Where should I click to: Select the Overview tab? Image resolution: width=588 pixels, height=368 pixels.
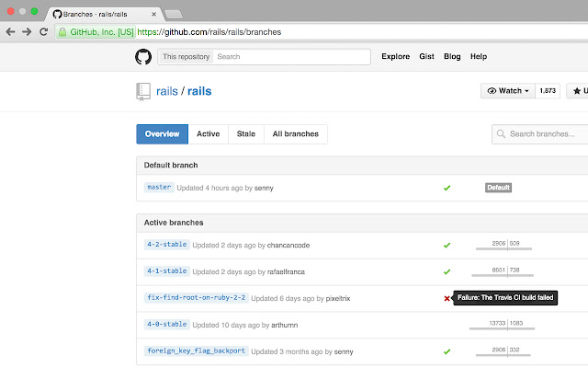point(162,134)
